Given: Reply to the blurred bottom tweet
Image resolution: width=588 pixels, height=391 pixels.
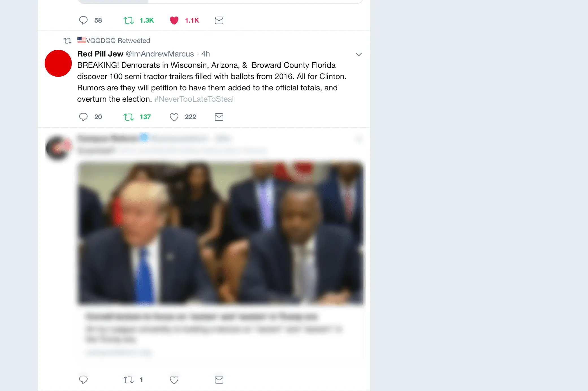Looking at the screenshot, I should click(83, 380).
